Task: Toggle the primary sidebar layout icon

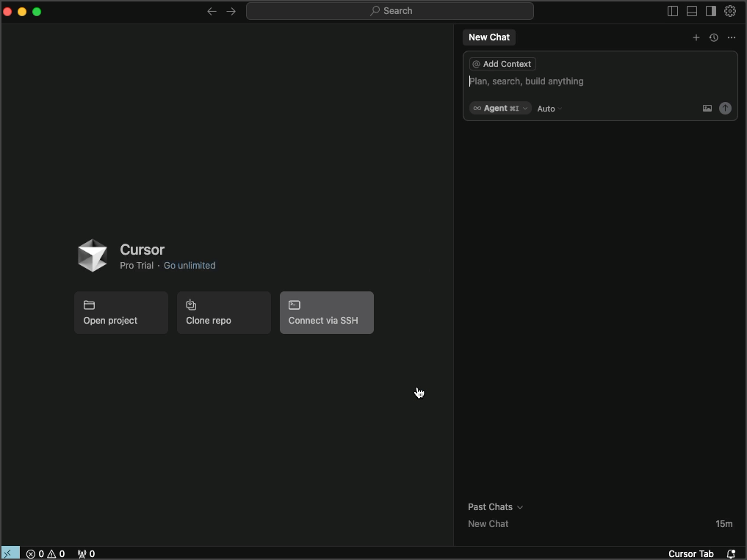Action: (x=673, y=11)
